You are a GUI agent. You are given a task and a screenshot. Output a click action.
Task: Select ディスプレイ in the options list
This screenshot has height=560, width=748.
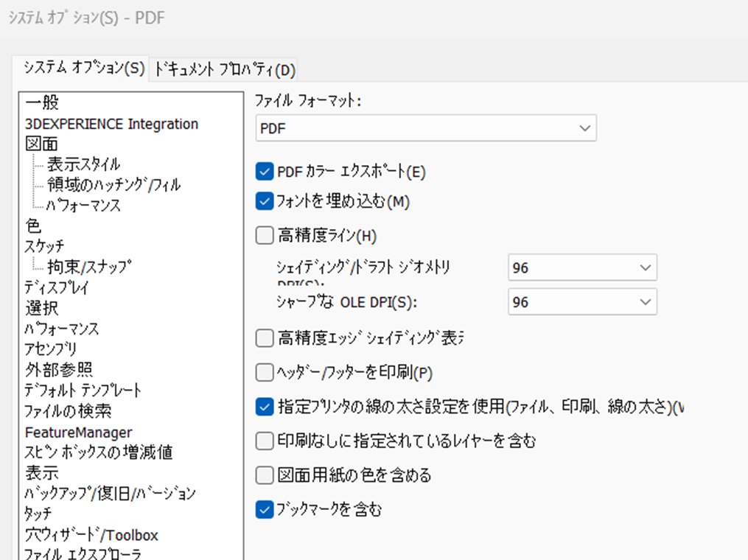click(57, 287)
